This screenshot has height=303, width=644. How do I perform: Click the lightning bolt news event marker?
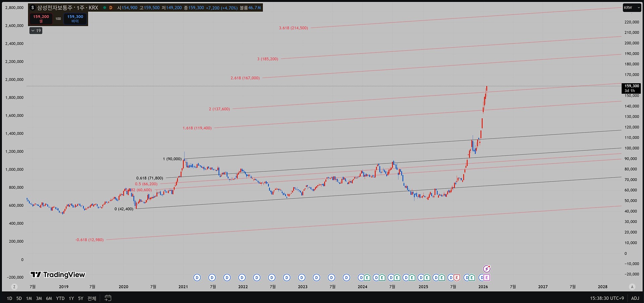click(487, 269)
